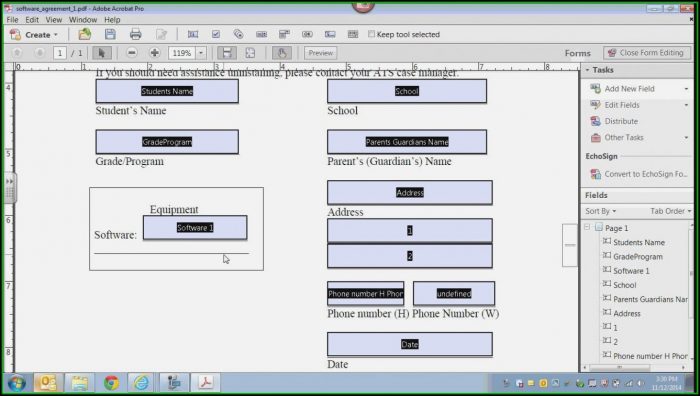Open the Help menu
Screen dimensions: 700x396
point(112,20)
